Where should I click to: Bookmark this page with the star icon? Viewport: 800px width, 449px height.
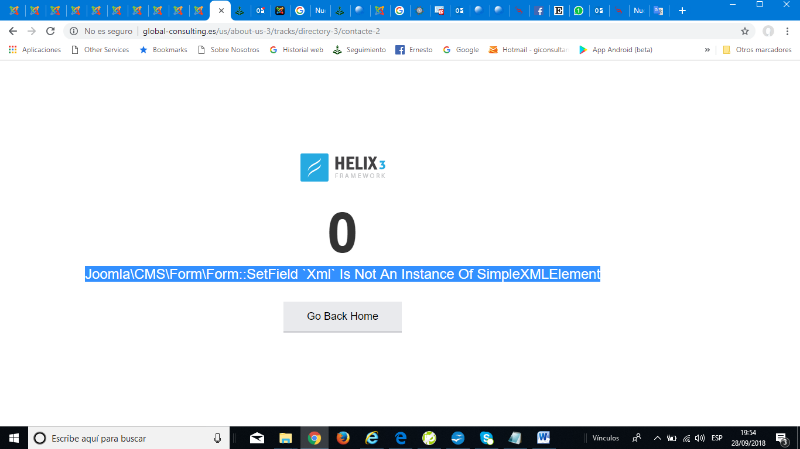pyautogui.click(x=745, y=31)
